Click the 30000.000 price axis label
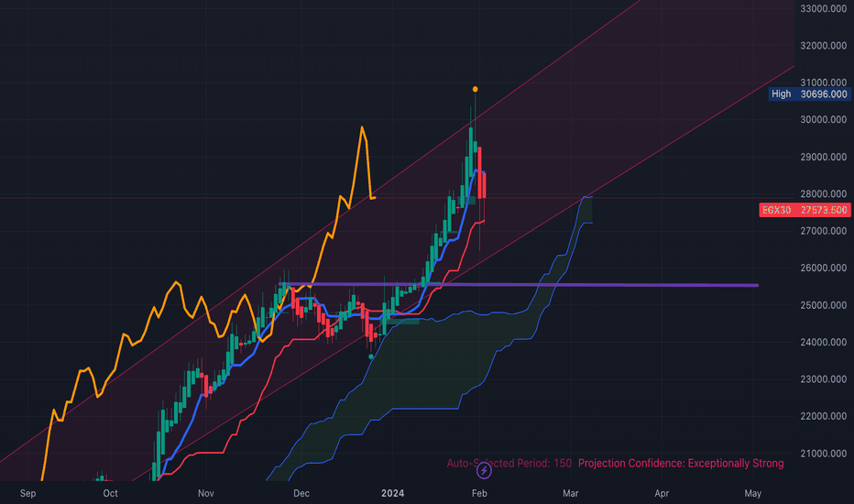 [x=824, y=120]
